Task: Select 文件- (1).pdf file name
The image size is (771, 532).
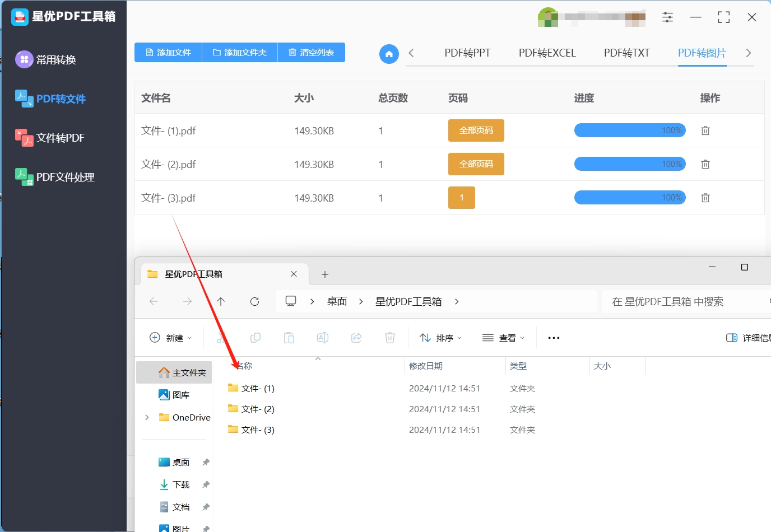Action: click(x=168, y=130)
